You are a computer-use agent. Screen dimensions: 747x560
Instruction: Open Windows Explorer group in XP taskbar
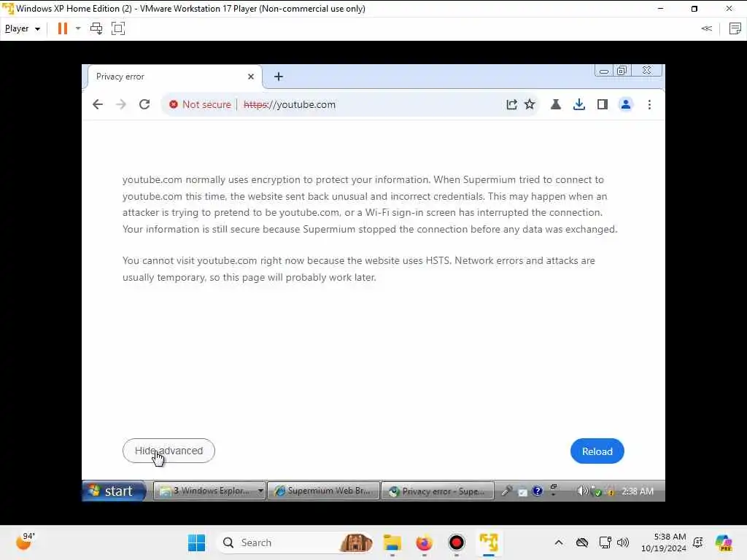[x=211, y=491]
